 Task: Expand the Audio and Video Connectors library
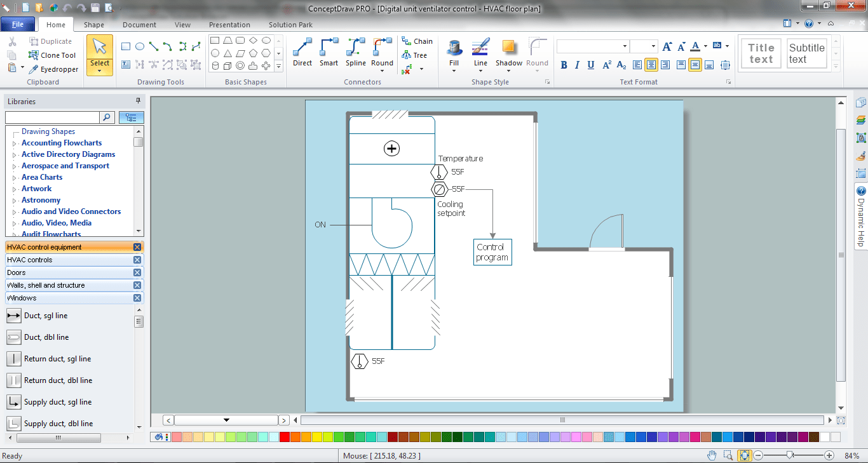coord(14,211)
